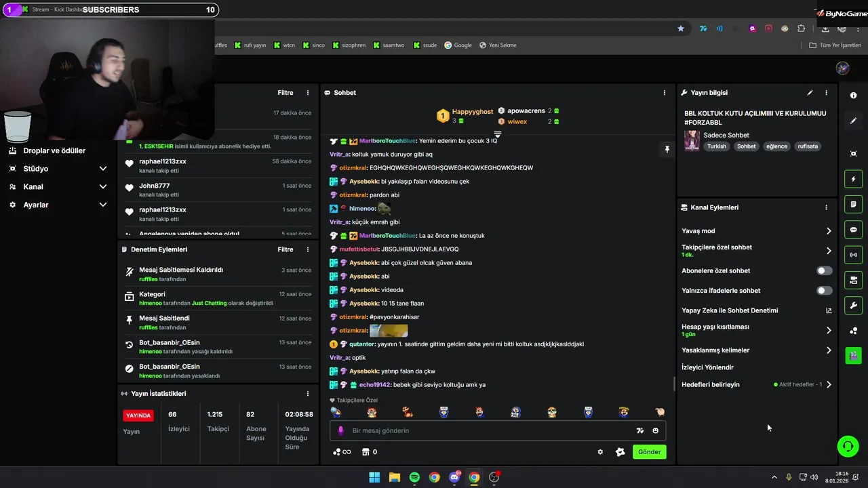Click stream category thumbnail beside Sadece Sohbet
This screenshot has width=868, height=488.
(x=692, y=140)
